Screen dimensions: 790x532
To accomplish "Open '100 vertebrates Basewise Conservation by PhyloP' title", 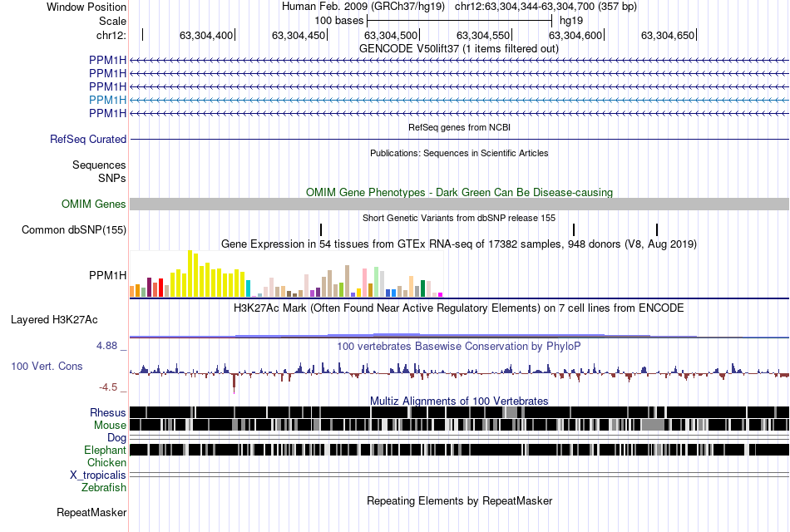I will tap(459, 347).
